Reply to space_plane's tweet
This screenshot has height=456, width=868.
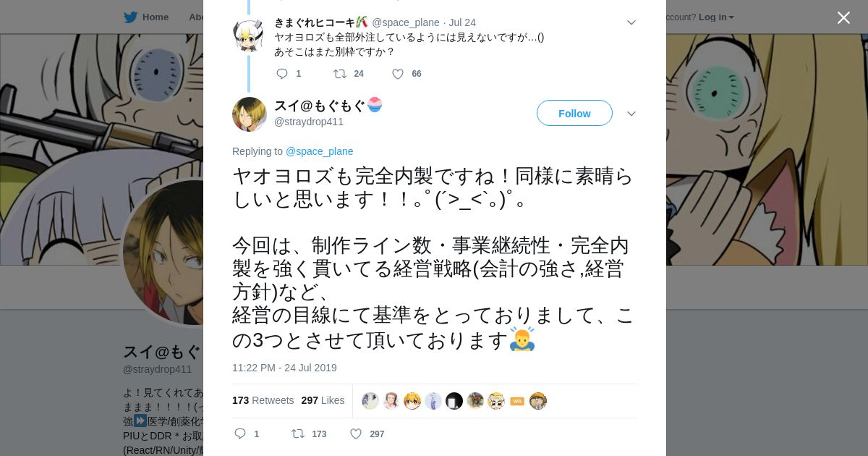pos(289,74)
